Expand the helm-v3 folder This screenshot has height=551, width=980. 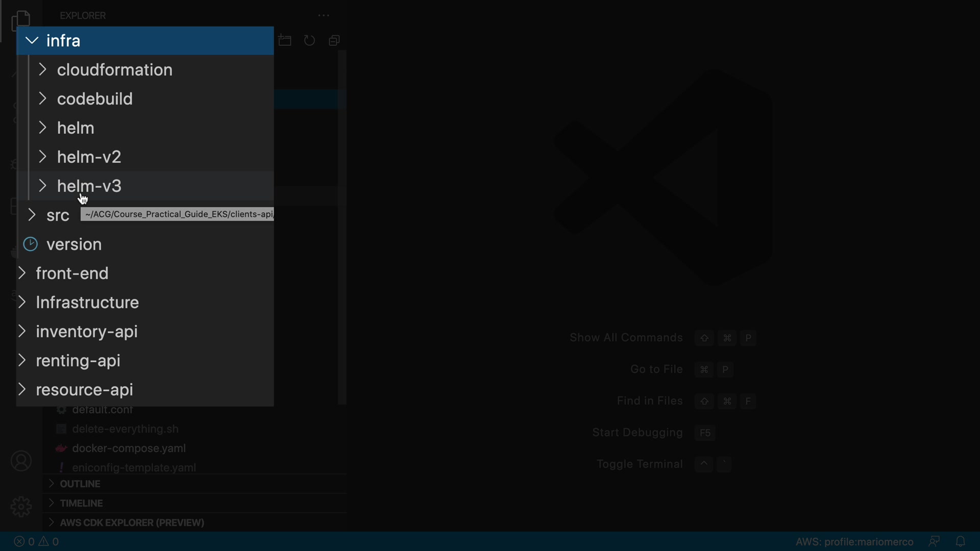89,186
